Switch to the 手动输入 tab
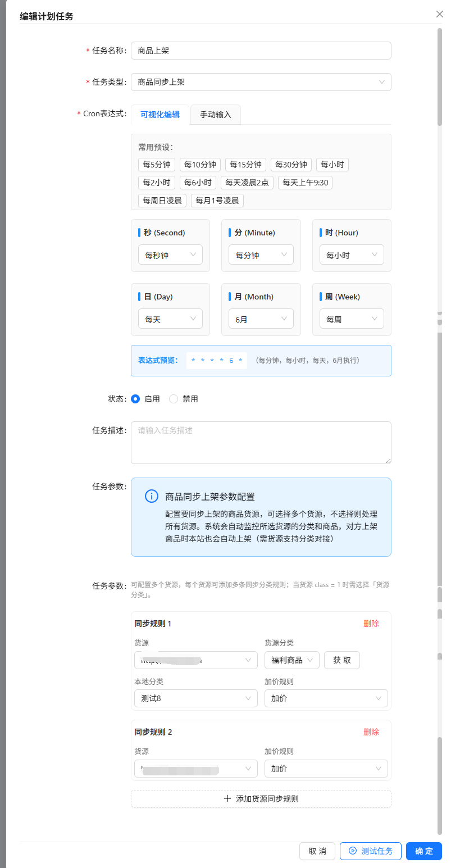Image resolution: width=451 pixels, height=868 pixels. pyautogui.click(x=216, y=115)
